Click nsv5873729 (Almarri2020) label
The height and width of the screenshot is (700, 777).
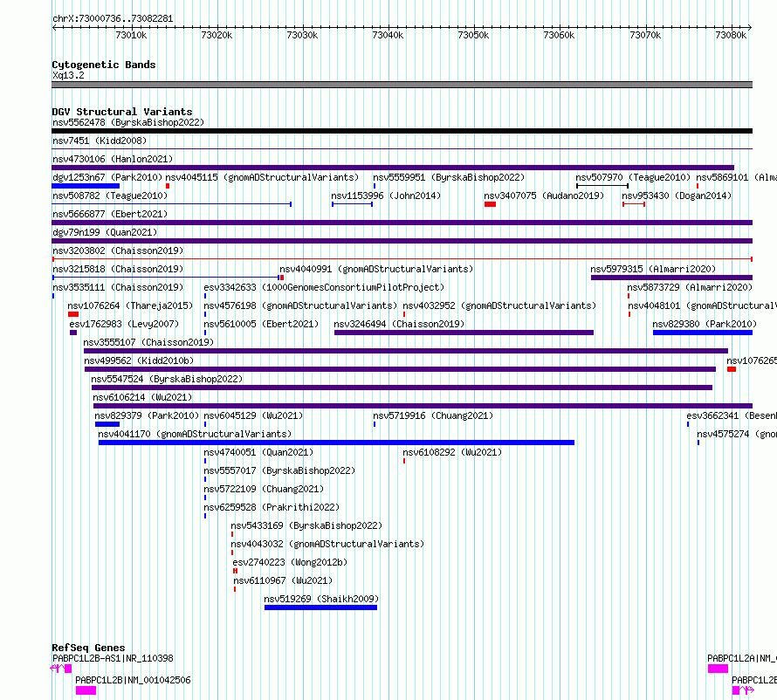tap(690, 287)
